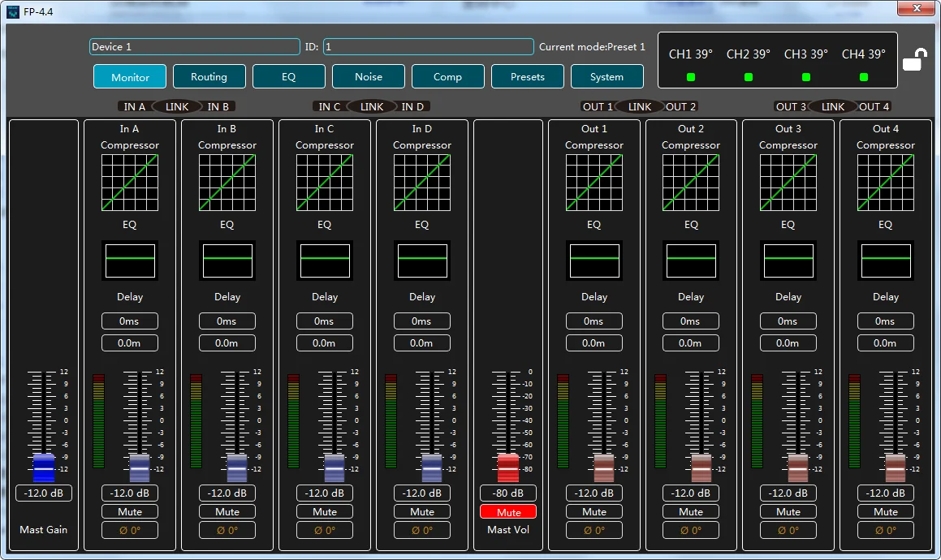941x560 pixels.
Task: Open the In D compressor graph
Action: 421,183
